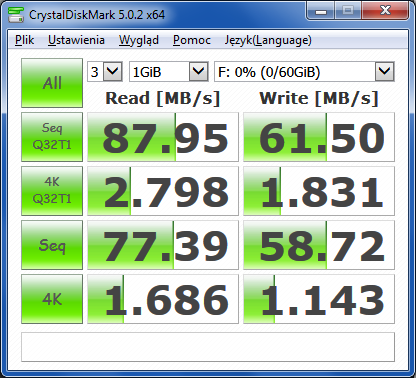The image size is (416, 378).
Task: Open the Język(Language) menu
Action: (268, 40)
